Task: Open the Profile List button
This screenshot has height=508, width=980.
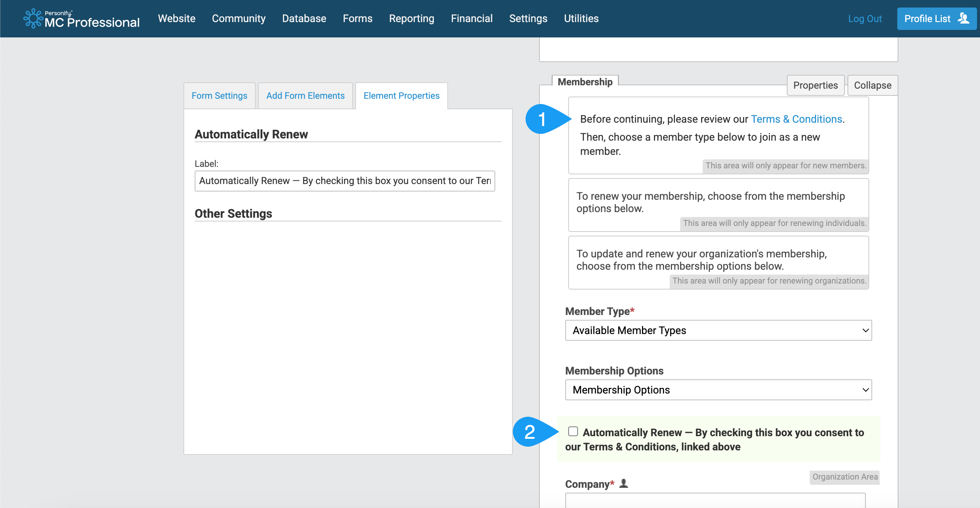Action: [x=936, y=19]
